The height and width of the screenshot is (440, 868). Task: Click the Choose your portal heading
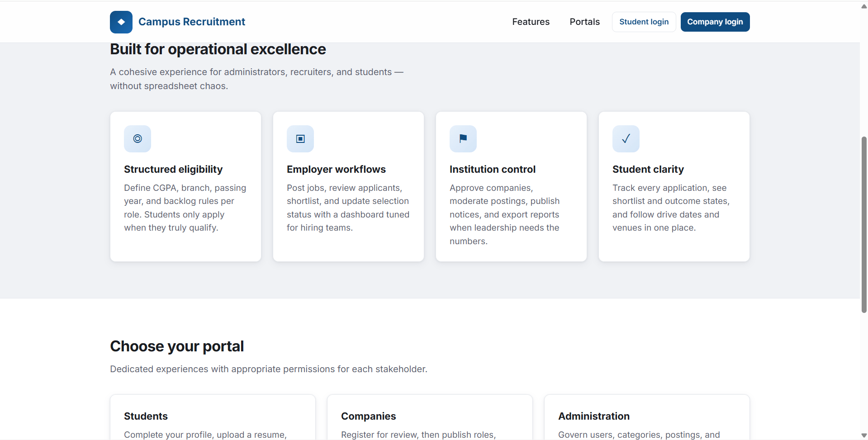[x=177, y=346]
